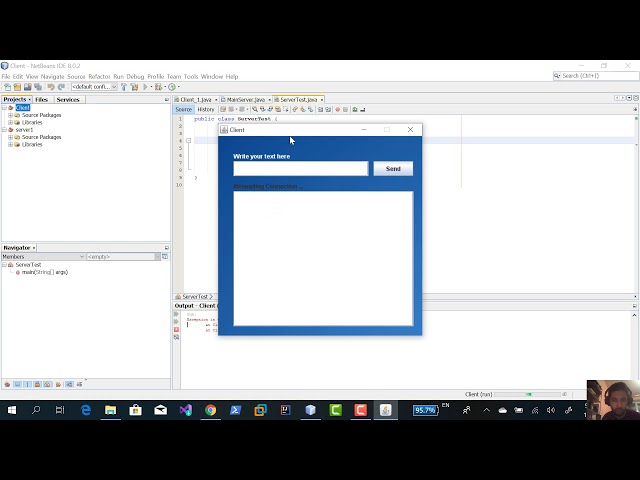The height and width of the screenshot is (480, 640).
Task: Open the default config dropdown
Action: tap(94, 87)
